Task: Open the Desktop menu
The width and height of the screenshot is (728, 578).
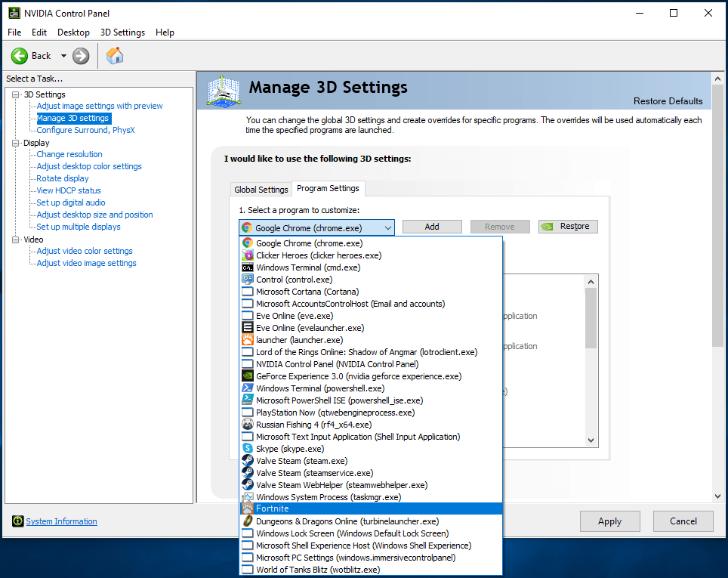Action: click(73, 32)
